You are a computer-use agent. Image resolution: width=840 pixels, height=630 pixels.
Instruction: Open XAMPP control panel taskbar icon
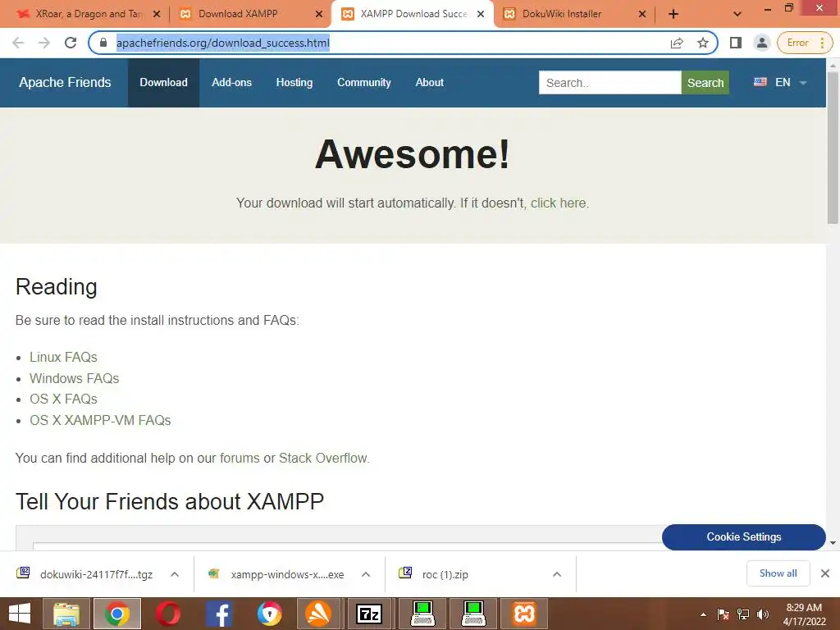[524, 614]
